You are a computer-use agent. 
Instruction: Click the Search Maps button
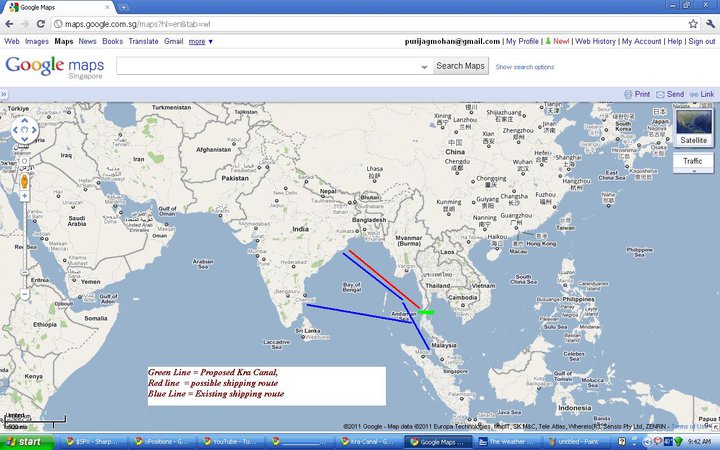(x=460, y=66)
